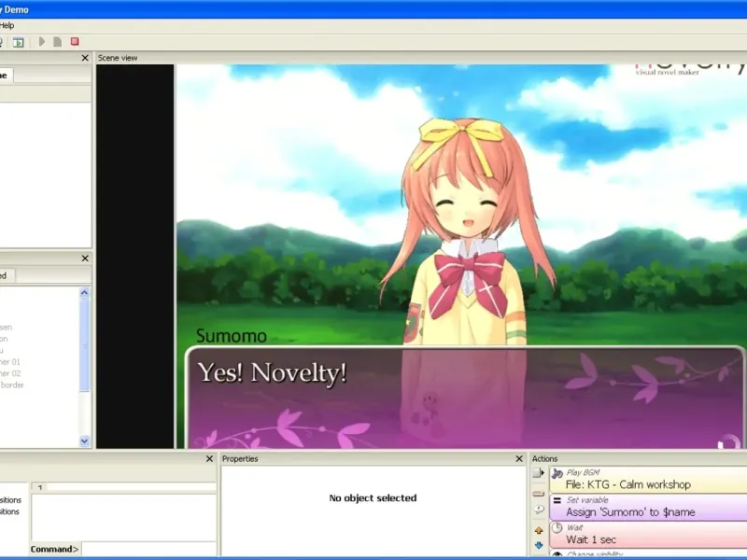This screenshot has width=747, height=560.
Task: Click the 'No object selected' text
Action: pyautogui.click(x=373, y=498)
